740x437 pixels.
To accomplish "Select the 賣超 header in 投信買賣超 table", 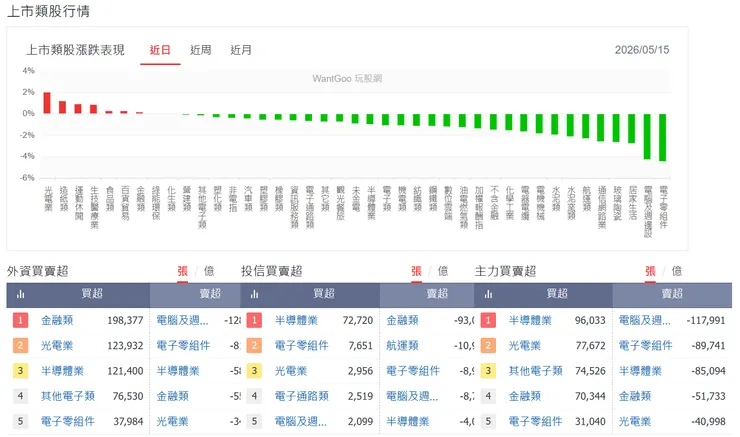I will (x=437, y=294).
